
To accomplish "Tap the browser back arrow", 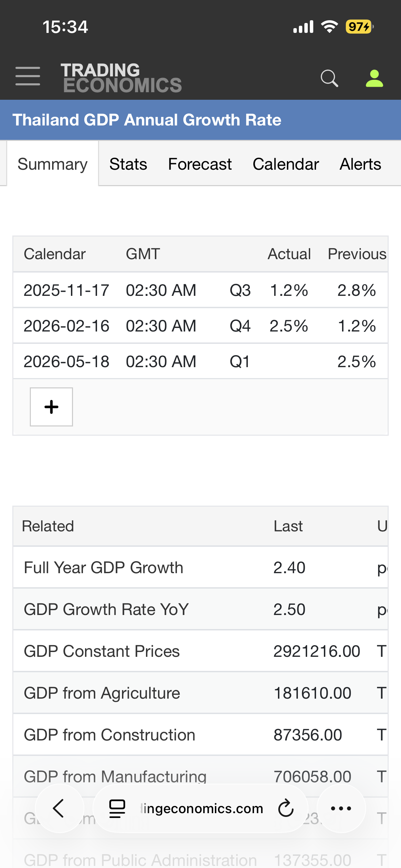I will pyautogui.click(x=59, y=808).
